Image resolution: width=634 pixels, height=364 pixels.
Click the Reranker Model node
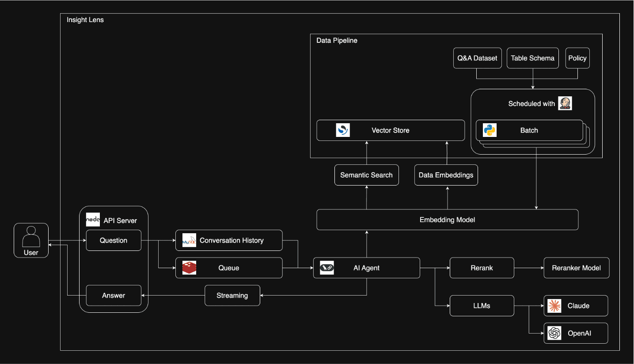point(576,268)
